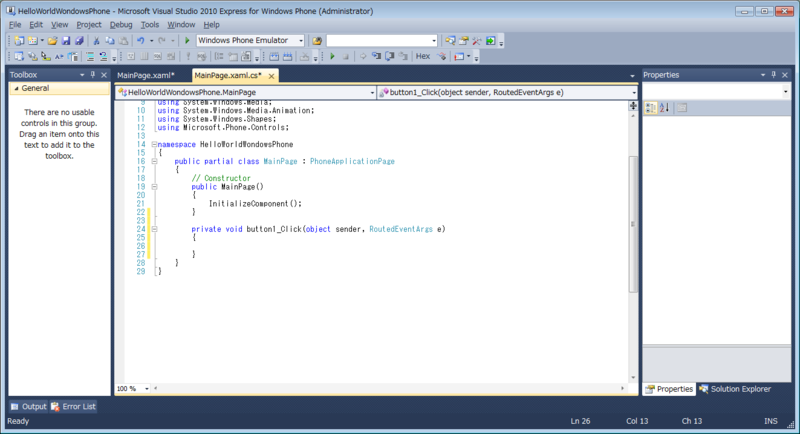Image resolution: width=800 pixels, height=434 pixels.
Task: Click Show Next Statement arrow icon
Action: coord(363,57)
